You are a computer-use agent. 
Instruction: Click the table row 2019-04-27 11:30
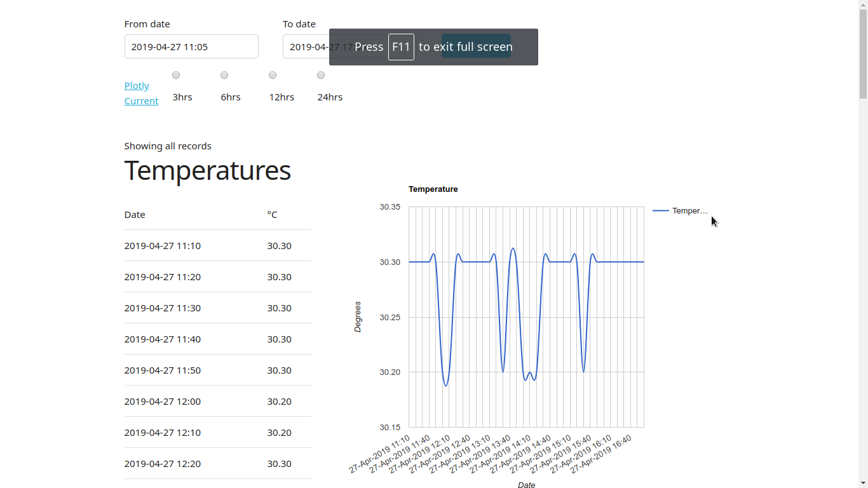coord(218,308)
